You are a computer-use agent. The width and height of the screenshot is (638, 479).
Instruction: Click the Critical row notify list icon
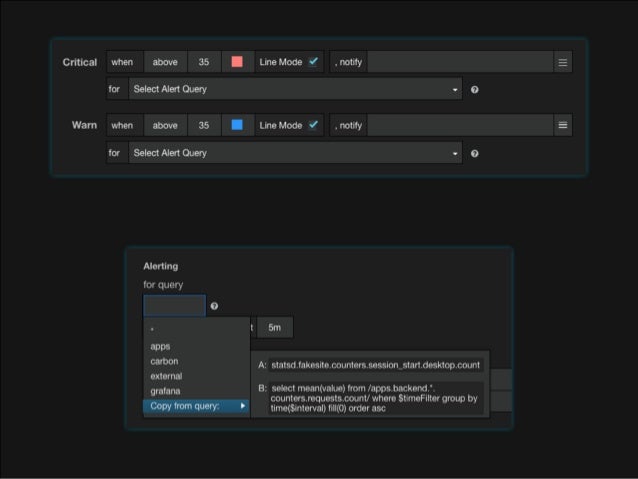pos(563,62)
